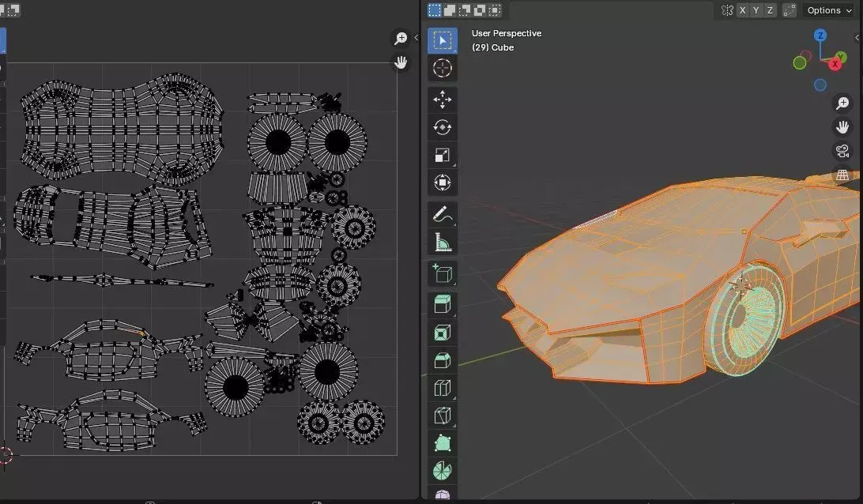The image size is (863, 504).
Task: Toggle the camera view icon
Action: [x=842, y=151]
